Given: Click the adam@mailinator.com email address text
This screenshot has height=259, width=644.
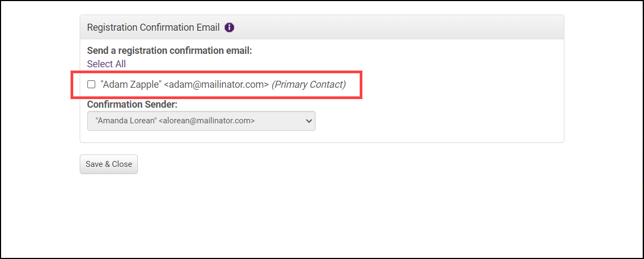Looking at the screenshot, I should coord(219,85).
